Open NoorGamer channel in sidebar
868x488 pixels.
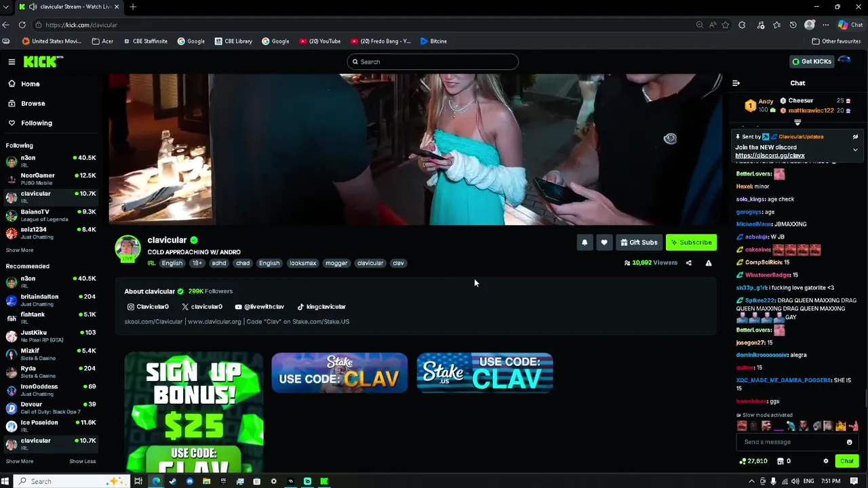(x=51, y=179)
